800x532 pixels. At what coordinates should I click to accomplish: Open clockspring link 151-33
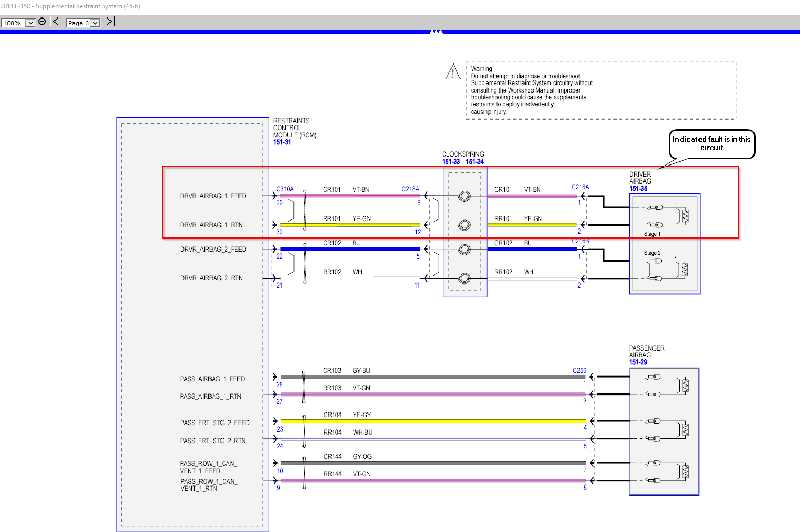[x=451, y=162]
